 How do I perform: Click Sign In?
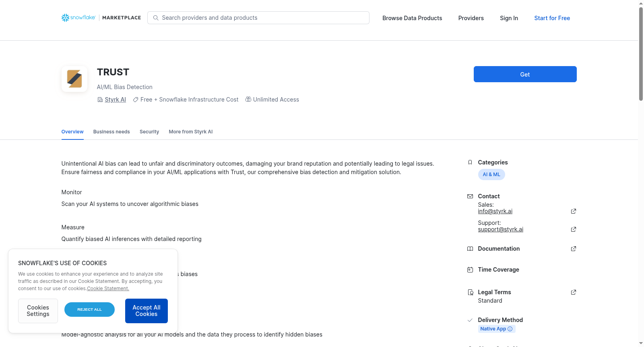(x=509, y=18)
